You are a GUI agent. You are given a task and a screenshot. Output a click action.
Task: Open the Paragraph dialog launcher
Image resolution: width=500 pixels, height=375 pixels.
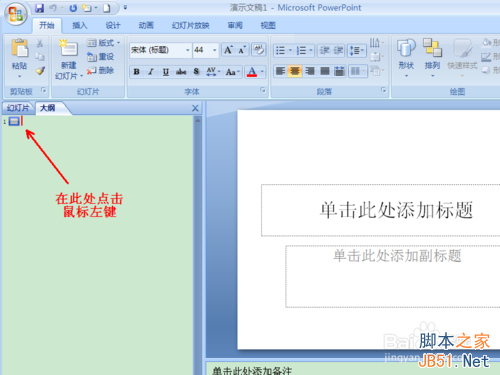(x=383, y=90)
